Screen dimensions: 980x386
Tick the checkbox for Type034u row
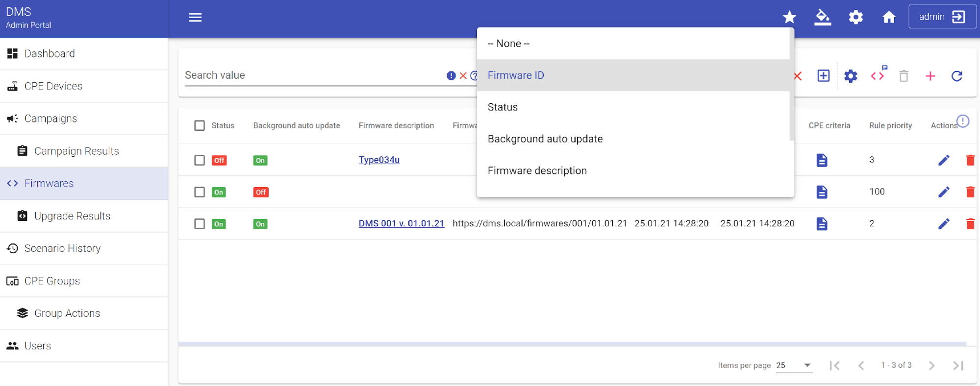click(200, 160)
